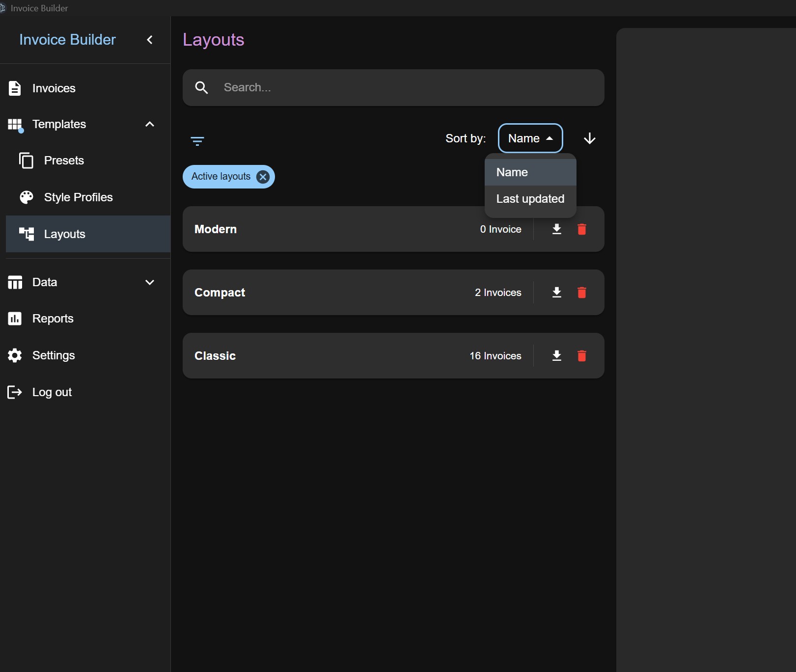Image resolution: width=796 pixels, height=672 pixels.
Task: Choose Last updated in sort menu
Action: coord(530,199)
